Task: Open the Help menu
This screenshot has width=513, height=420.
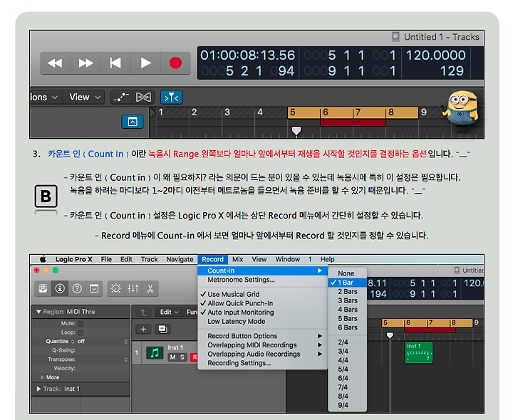Action: (x=327, y=259)
